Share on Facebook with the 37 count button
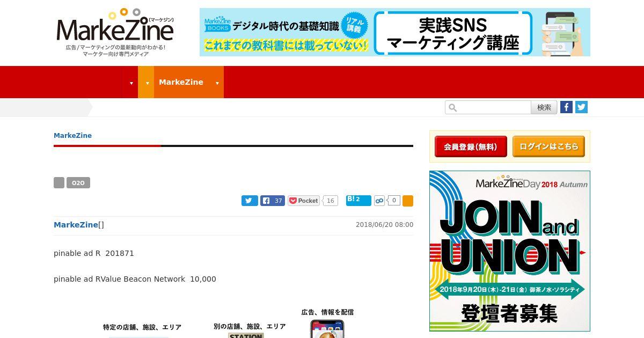The width and height of the screenshot is (644, 338). [x=273, y=201]
